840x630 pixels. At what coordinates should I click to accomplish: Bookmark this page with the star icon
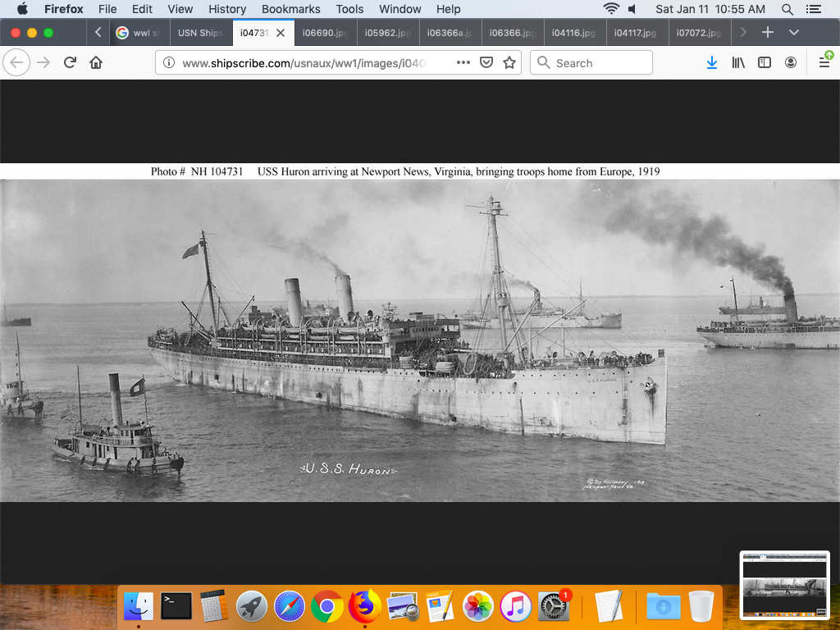click(x=509, y=62)
